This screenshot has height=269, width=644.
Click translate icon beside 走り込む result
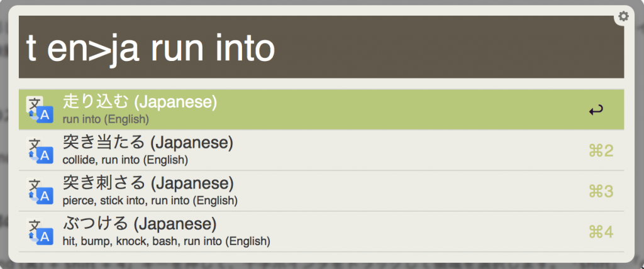[x=40, y=109]
